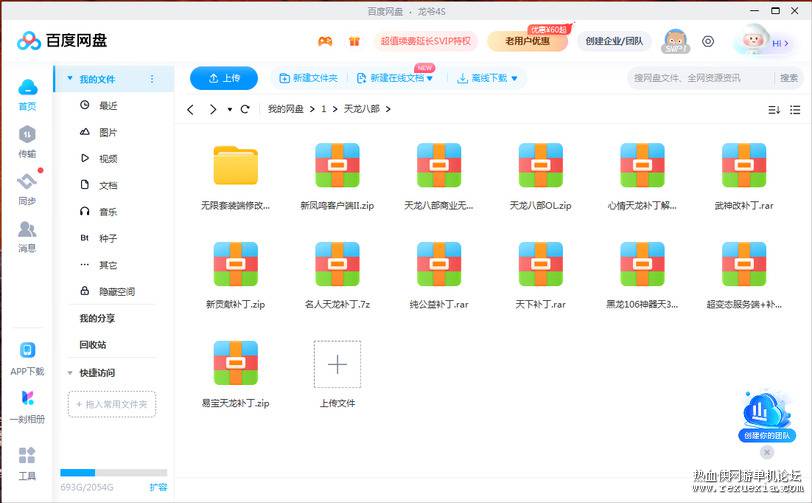Switch to list view icon

[795, 110]
